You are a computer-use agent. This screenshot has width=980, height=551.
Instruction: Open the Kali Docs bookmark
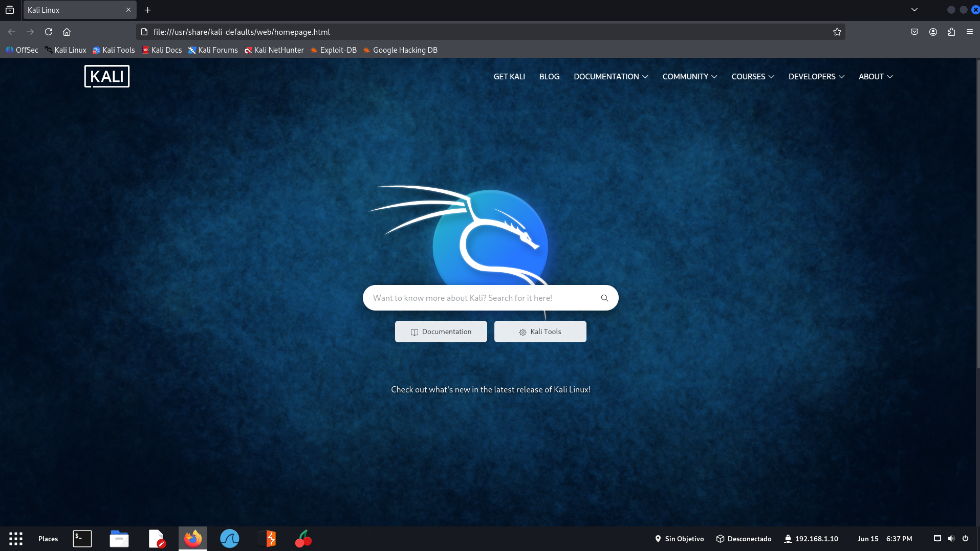[162, 50]
